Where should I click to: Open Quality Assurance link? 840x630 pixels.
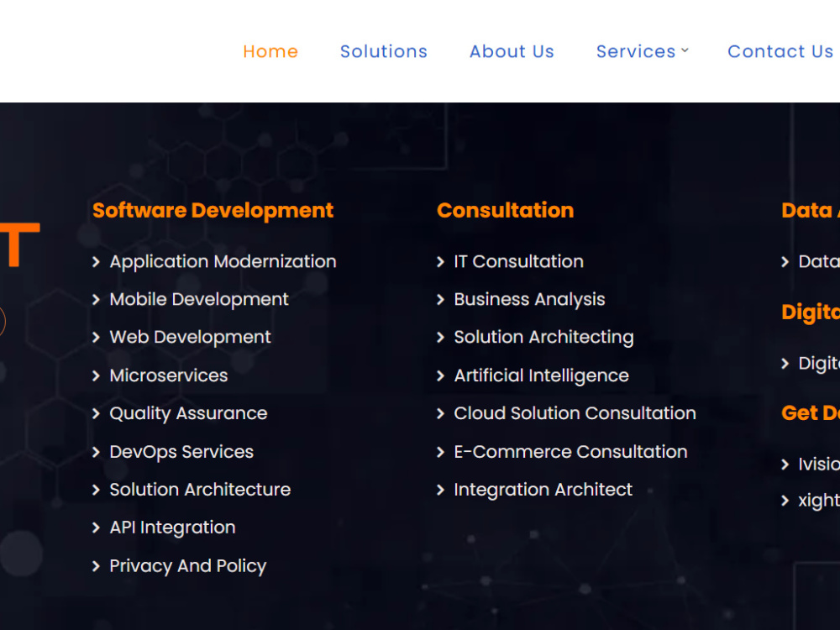188,413
